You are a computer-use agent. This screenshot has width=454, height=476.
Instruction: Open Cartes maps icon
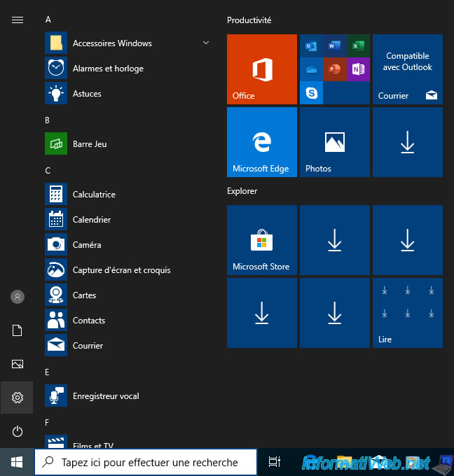point(56,295)
